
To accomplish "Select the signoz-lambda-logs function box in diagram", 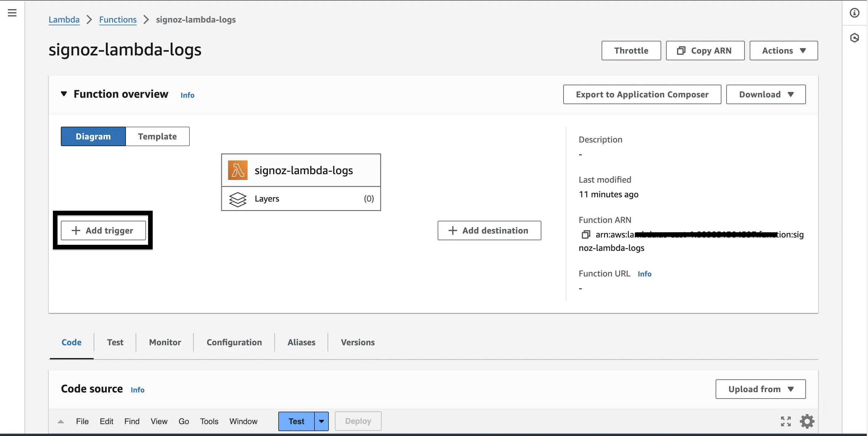I will click(301, 170).
